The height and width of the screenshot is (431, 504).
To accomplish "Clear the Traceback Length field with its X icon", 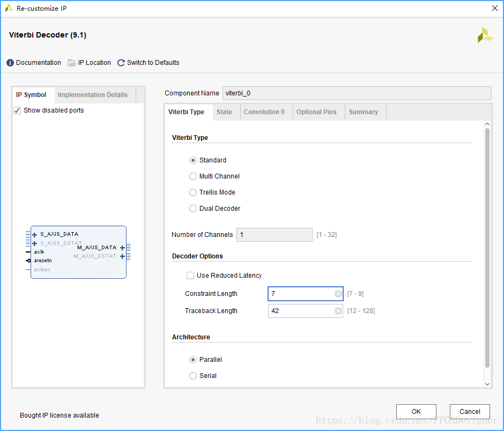I will pos(338,311).
